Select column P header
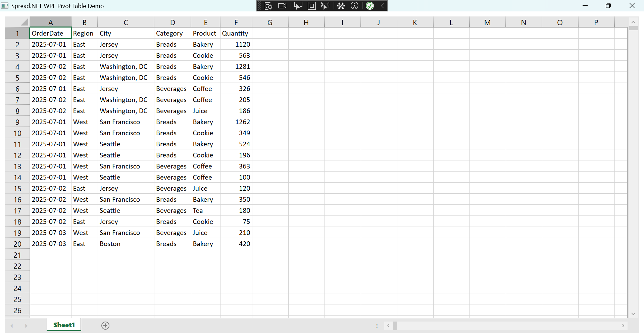The height and width of the screenshot is (336, 644). click(596, 22)
